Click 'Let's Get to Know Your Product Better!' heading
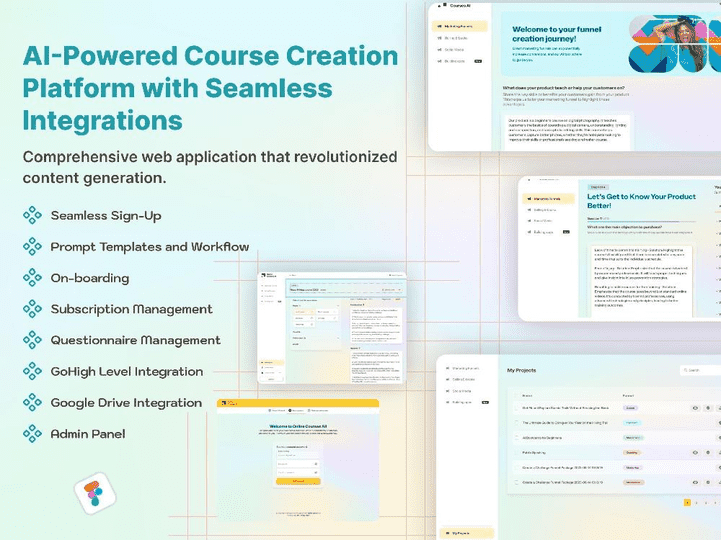721x540 pixels. click(641, 201)
